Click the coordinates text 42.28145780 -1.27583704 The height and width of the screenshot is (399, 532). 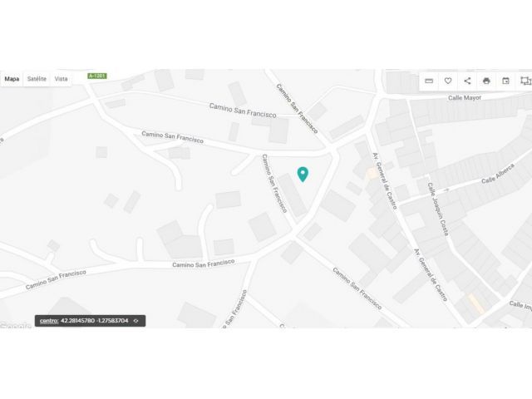[x=94, y=321]
